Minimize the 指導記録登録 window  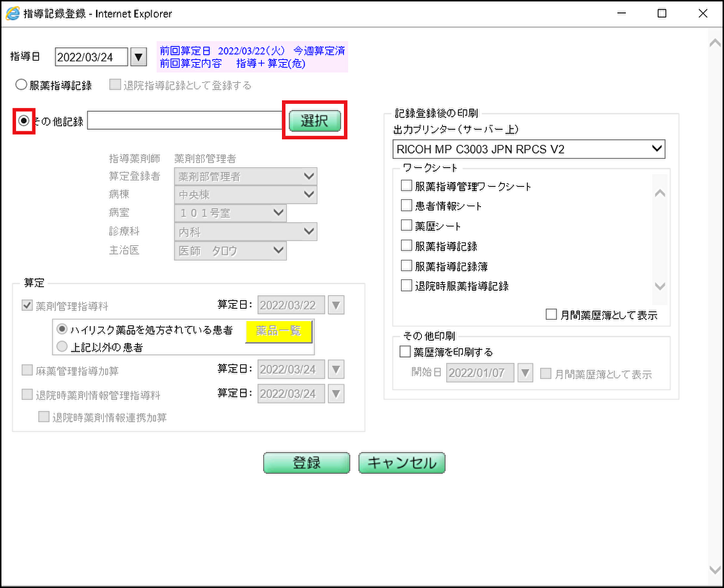coord(620,13)
